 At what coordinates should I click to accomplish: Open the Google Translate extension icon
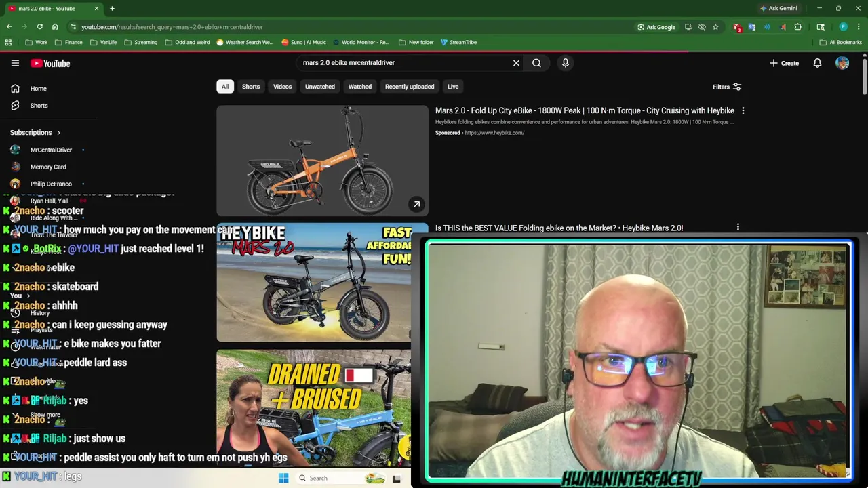click(x=752, y=27)
